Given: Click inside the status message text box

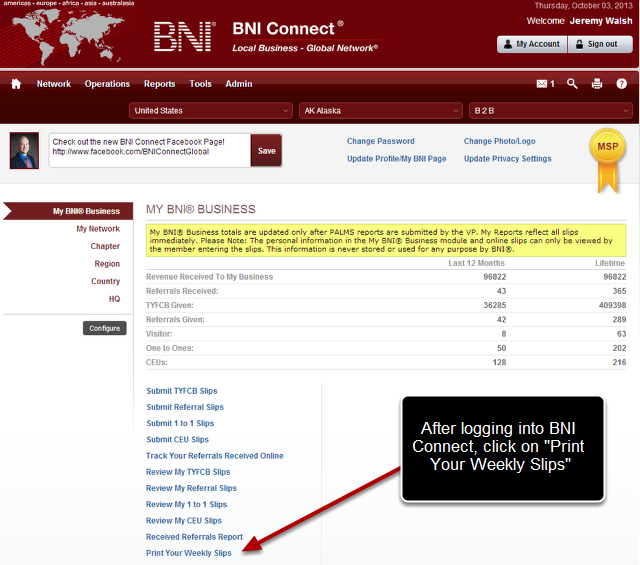Looking at the screenshot, I should [x=149, y=150].
